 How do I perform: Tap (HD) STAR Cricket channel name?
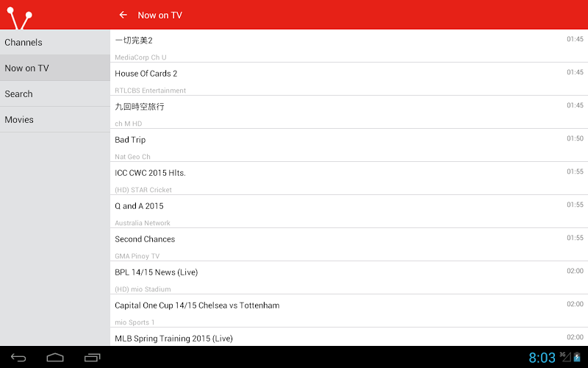(143, 190)
